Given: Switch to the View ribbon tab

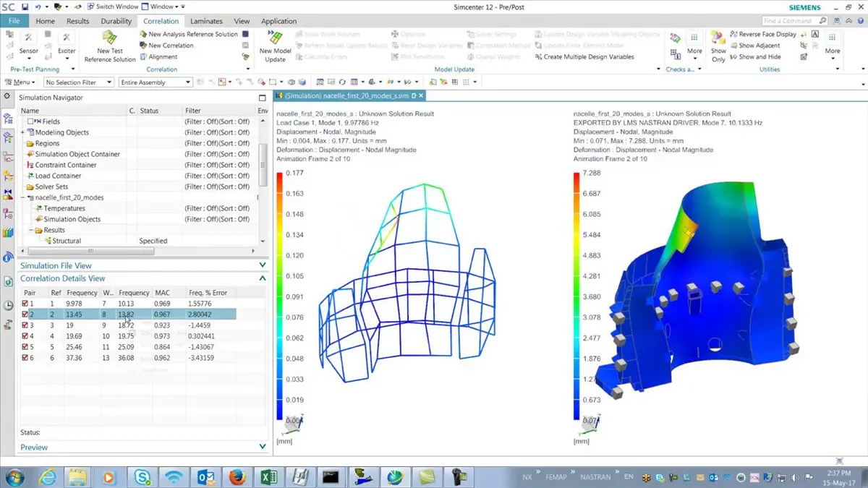Looking at the screenshot, I should tap(242, 21).
